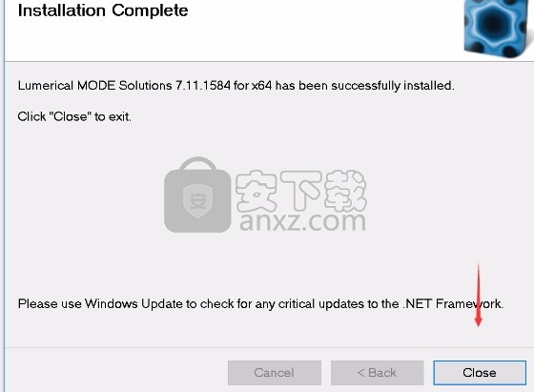Click the 'Click "Close" to exit.' text
Viewport: 534px width, 392px height.
click(x=74, y=116)
